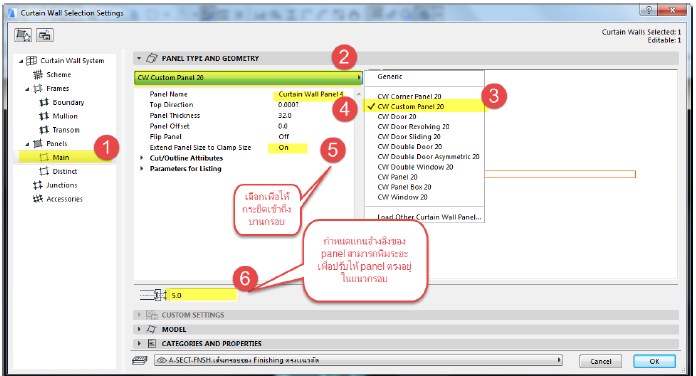Image resolution: width=696 pixels, height=376 pixels.
Task: Choose CW Door Revolving 20
Action: click(x=413, y=127)
